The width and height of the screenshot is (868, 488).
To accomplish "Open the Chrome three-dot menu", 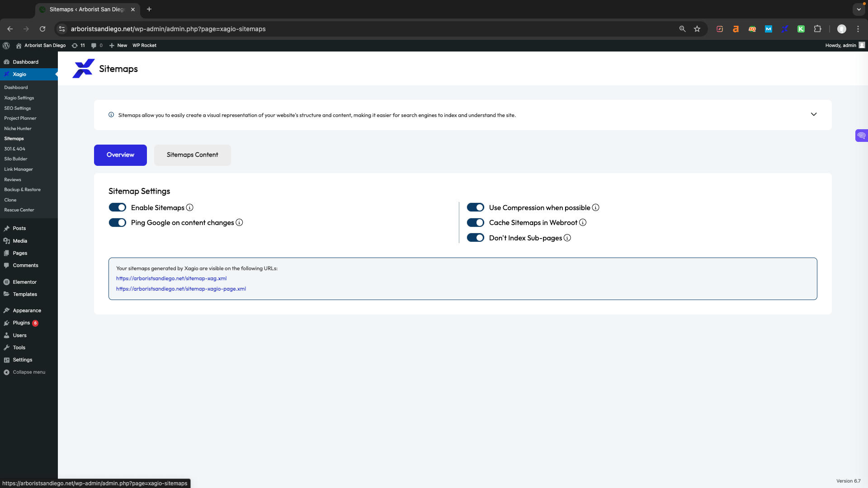I will tap(858, 29).
